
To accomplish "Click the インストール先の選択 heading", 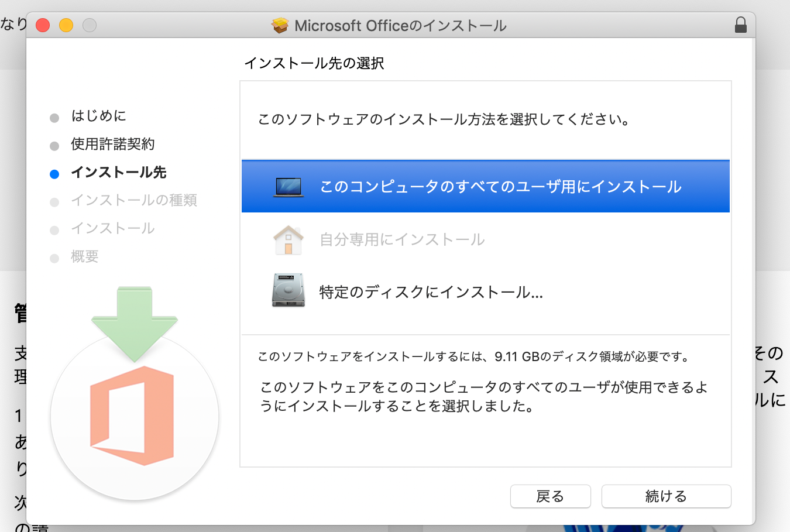I will click(314, 63).
